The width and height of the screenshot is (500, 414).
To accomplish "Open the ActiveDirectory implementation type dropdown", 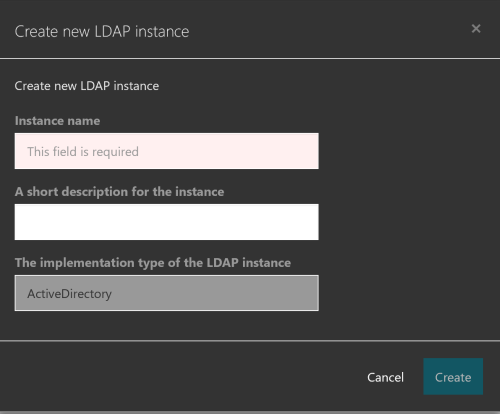I will [x=167, y=293].
